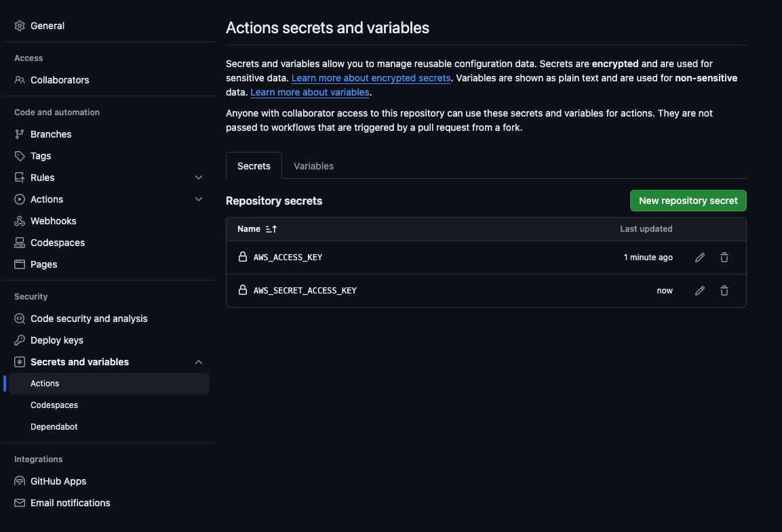The height and width of the screenshot is (532, 782).
Task: Open Learn more about encrypted secrets link
Action: point(371,78)
